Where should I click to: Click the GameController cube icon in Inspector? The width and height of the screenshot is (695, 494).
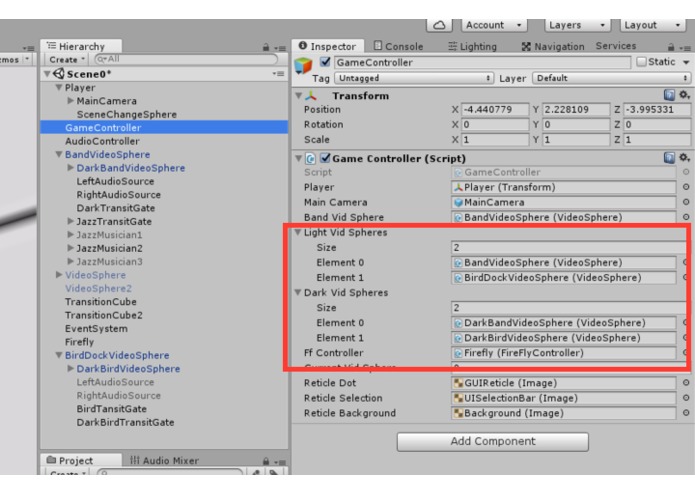[x=304, y=66]
